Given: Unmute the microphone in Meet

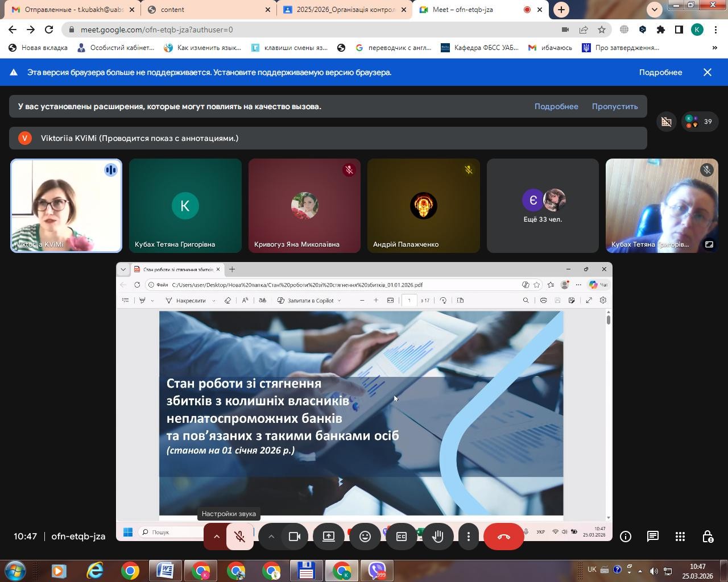Looking at the screenshot, I should [240, 537].
